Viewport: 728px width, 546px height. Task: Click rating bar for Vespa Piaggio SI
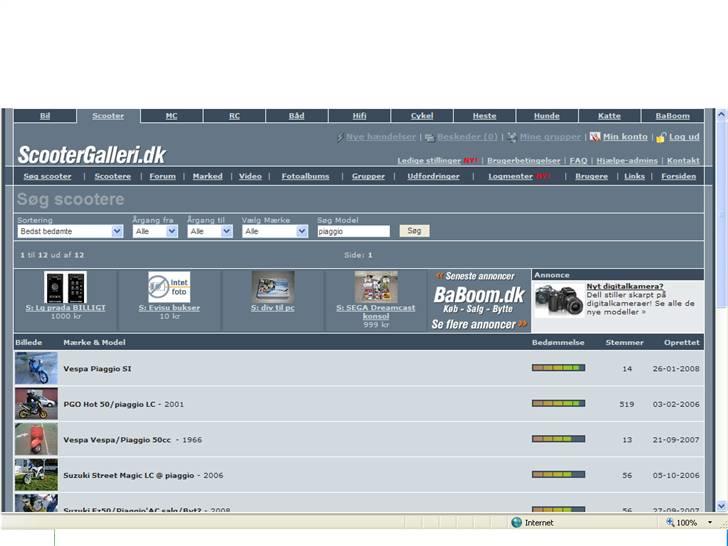point(558,368)
